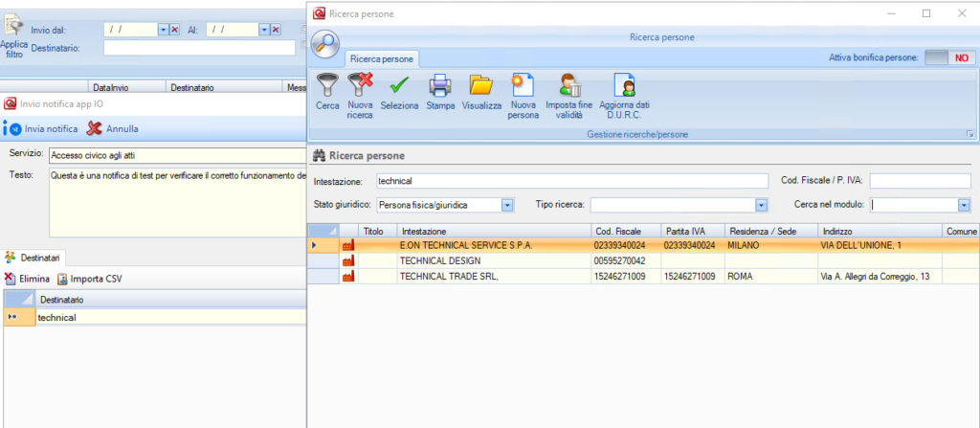The height and width of the screenshot is (428, 980).
Task: Click the Intestazione search field
Action: (x=572, y=181)
